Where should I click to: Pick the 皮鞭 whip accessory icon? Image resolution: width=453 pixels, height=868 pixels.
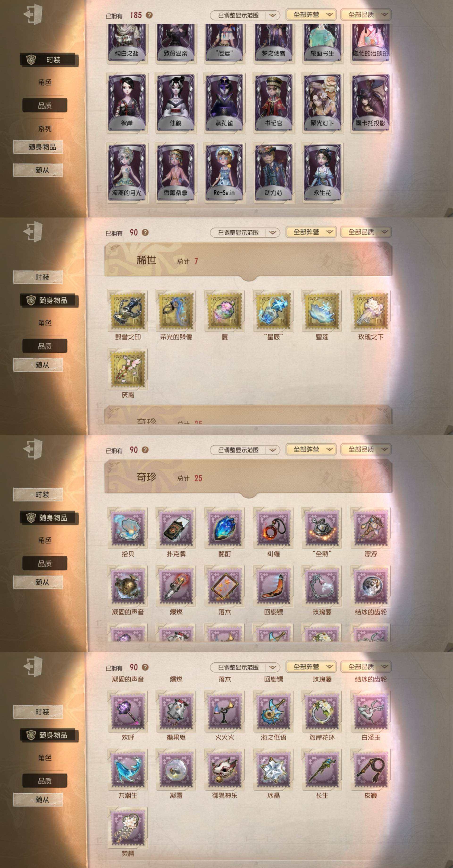(x=370, y=770)
